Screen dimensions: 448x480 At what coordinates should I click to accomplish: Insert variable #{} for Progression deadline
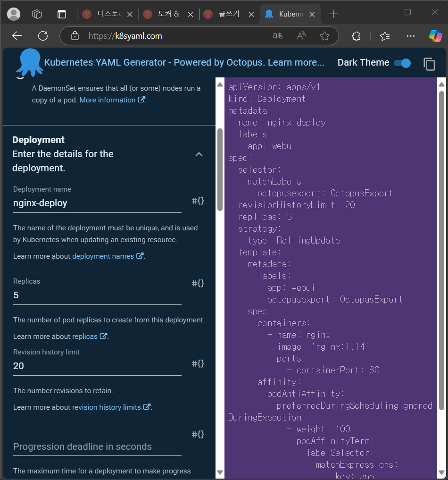[198, 434]
